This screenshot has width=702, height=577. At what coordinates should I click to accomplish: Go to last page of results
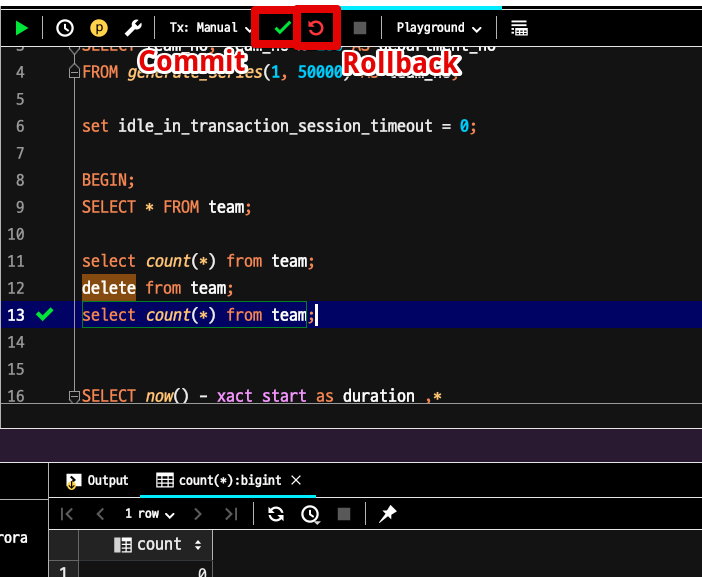click(231, 514)
